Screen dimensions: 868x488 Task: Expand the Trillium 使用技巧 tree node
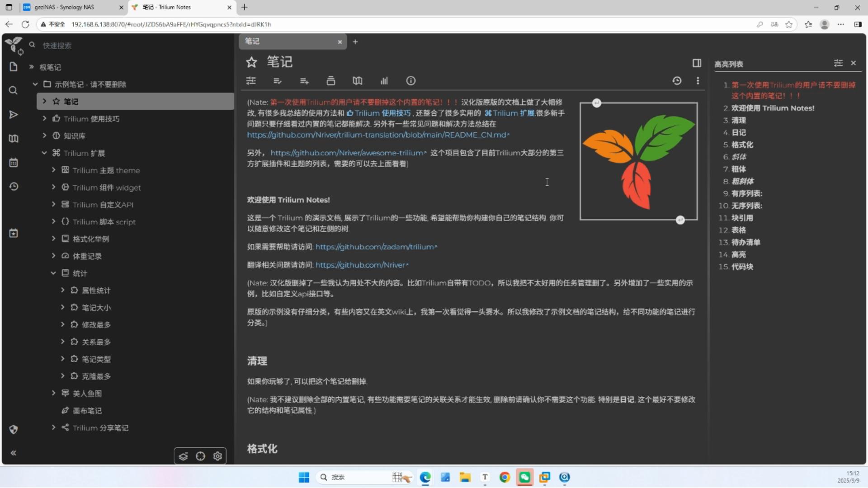click(x=44, y=119)
